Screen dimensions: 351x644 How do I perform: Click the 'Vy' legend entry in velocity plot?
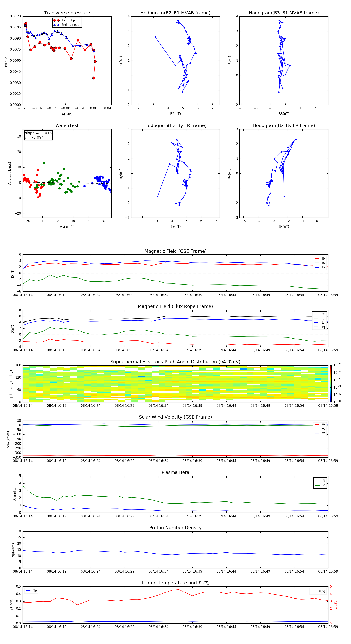(320, 429)
